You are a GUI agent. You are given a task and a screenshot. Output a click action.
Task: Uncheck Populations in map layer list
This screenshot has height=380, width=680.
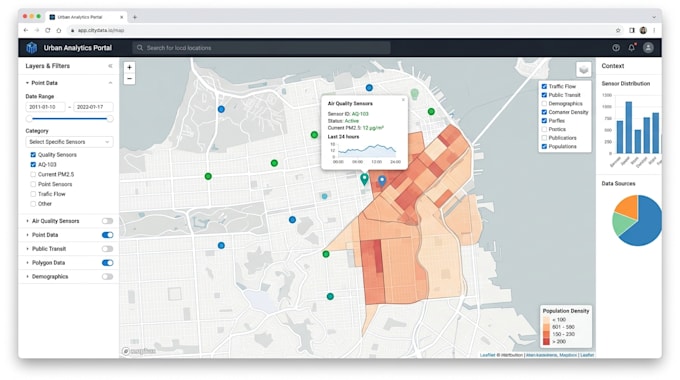point(544,147)
